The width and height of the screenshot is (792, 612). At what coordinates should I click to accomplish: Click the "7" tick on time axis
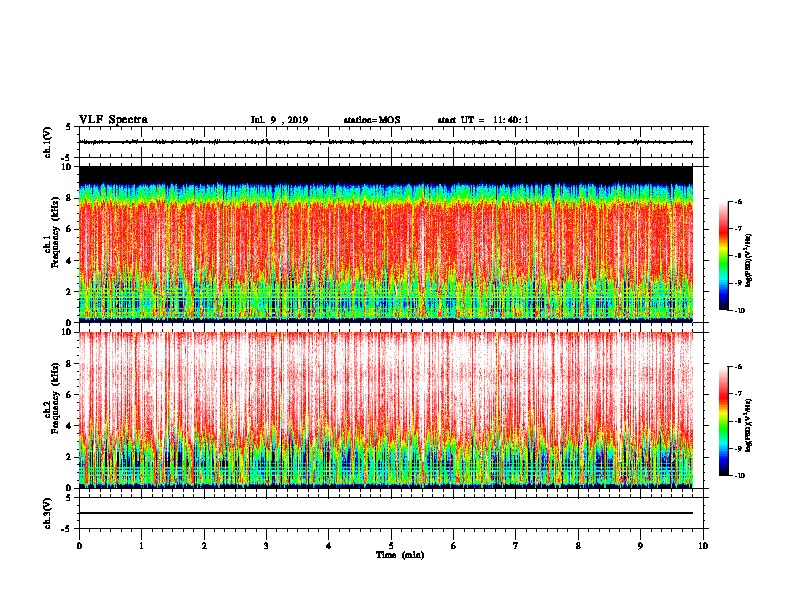click(516, 546)
